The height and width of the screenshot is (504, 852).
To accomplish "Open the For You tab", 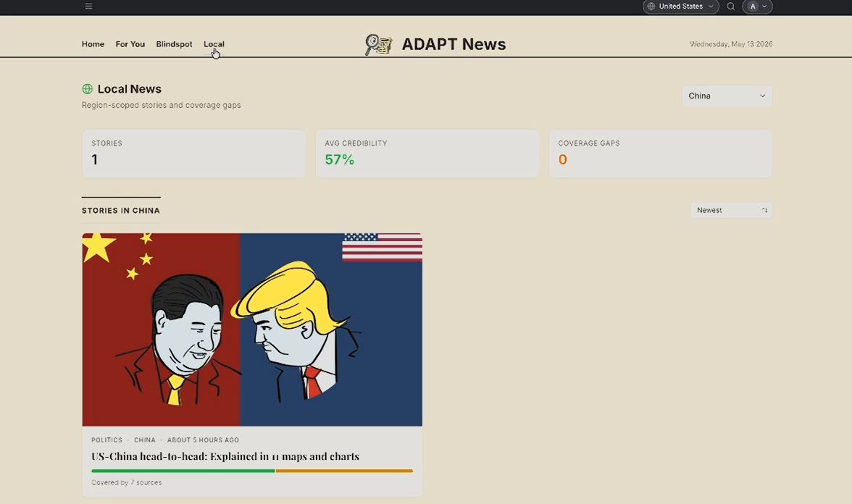I will coord(130,44).
